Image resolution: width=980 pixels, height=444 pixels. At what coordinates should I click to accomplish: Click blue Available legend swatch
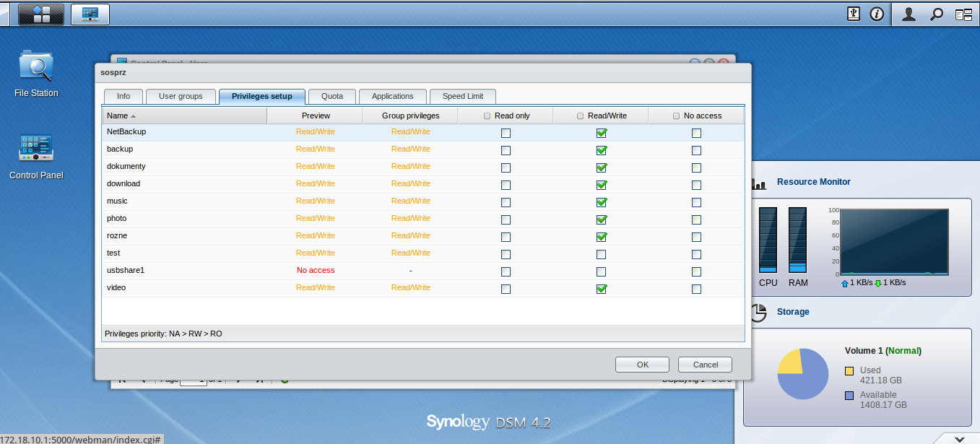849,396
